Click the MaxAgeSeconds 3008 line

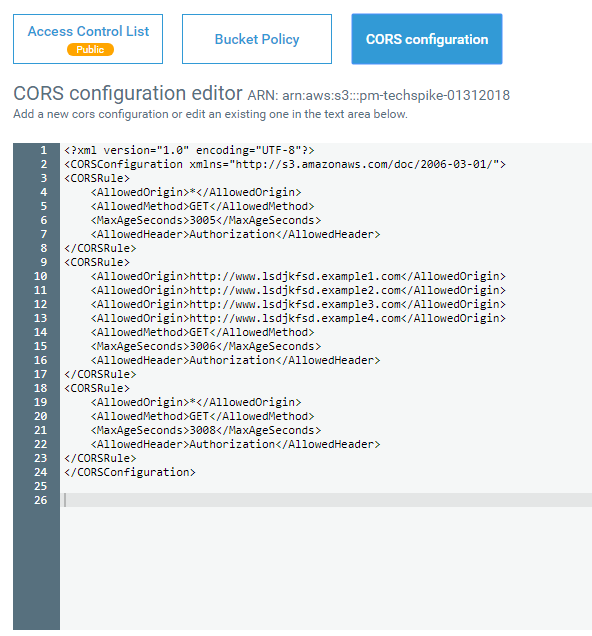pos(206,430)
